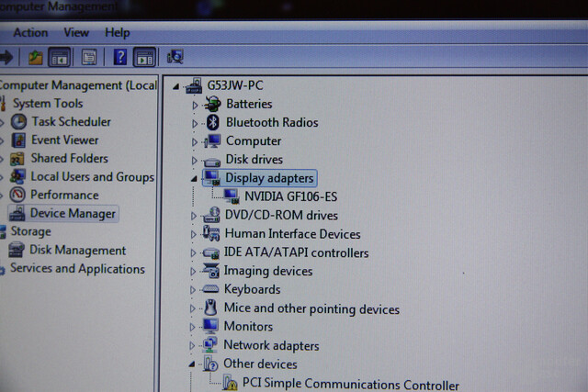Open the View menu
This screenshot has width=588, height=392.
[x=76, y=33]
